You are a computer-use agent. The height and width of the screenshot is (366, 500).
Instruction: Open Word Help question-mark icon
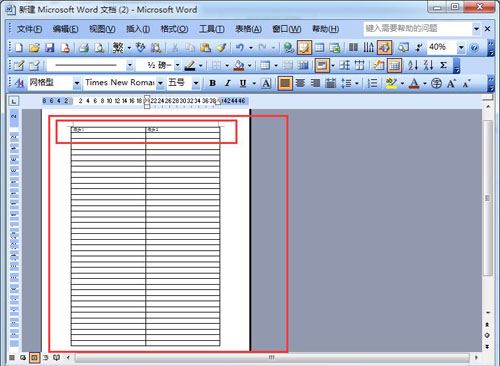coord(474,48)
